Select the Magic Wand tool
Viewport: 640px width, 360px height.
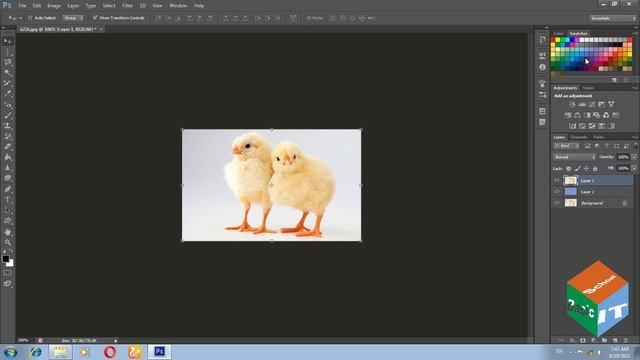[x=8, y=73]
